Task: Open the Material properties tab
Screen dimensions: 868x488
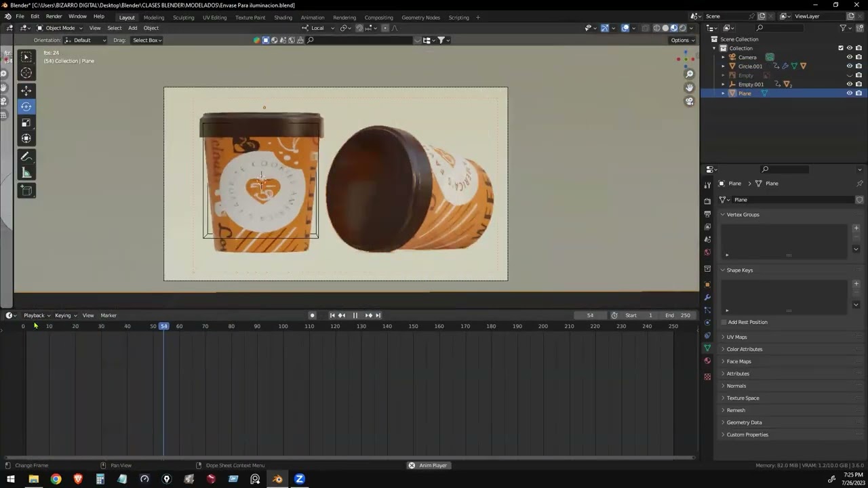Action: [x=707, y=361]
